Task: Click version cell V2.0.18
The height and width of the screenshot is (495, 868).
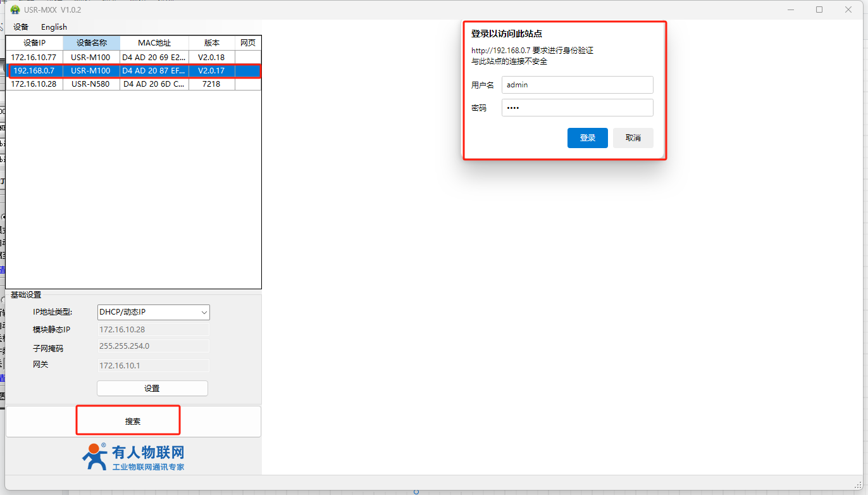Action: 211,58
